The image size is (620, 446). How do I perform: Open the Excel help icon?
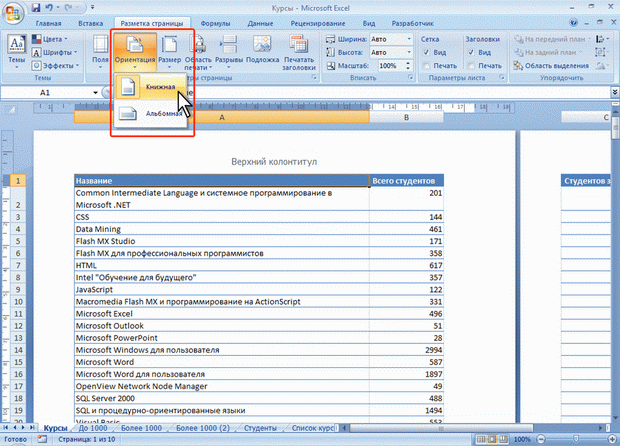[x=574, y=23]
